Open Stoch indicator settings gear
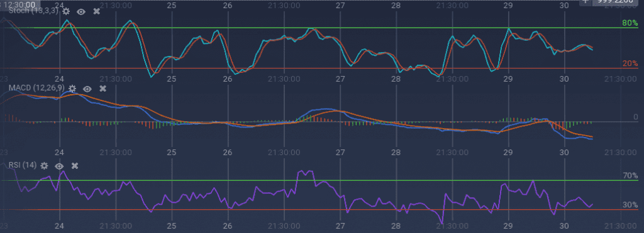 coord(65,11)
